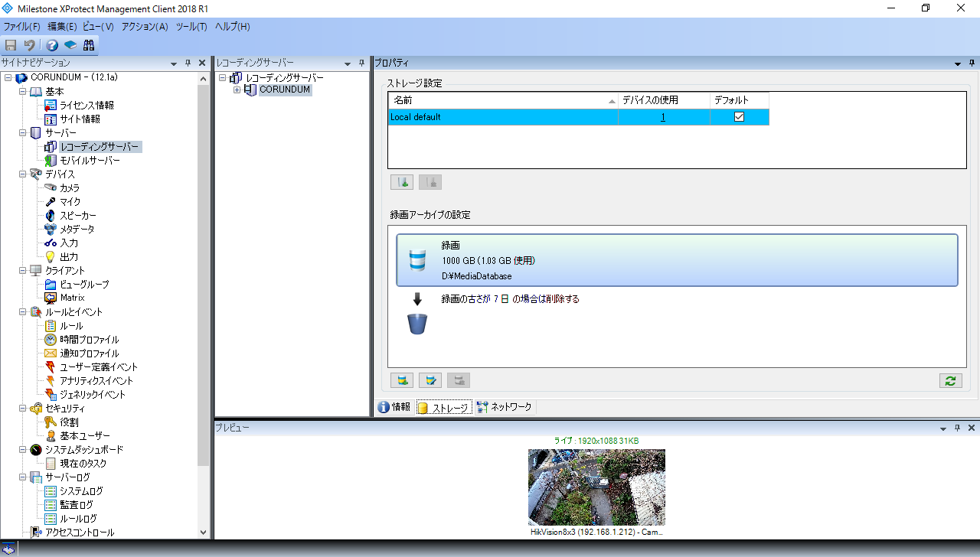The image size is (980, 557).
Task: Collapse the 基本 tree node
Action: pos(23,92)
